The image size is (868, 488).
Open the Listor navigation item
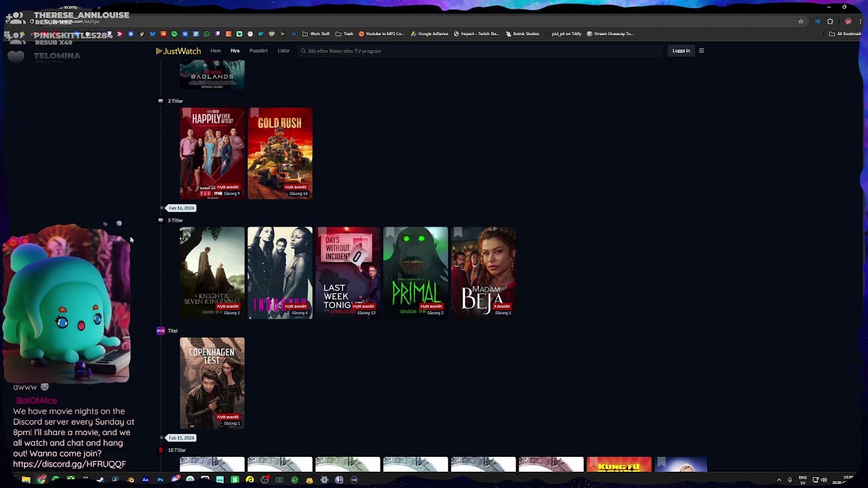(x=283, y=51)
